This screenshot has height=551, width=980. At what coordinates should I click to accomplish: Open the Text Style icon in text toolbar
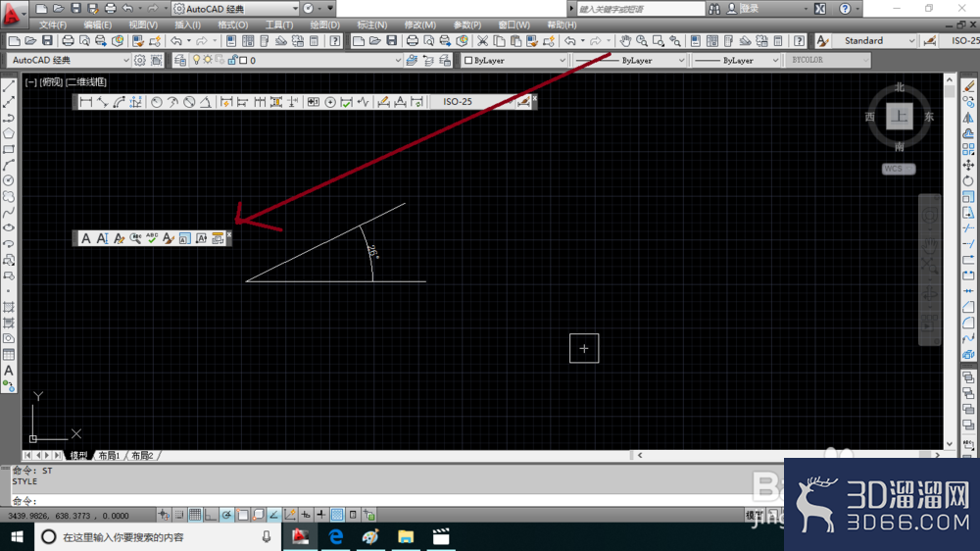[x=169, y=238]
